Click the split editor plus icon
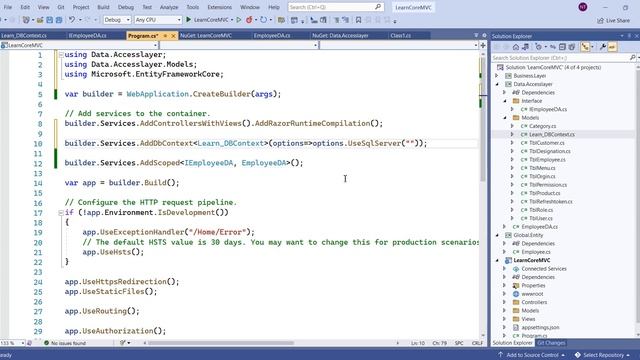The width and height of the screenshot is (640, 360). coord(483,45)
